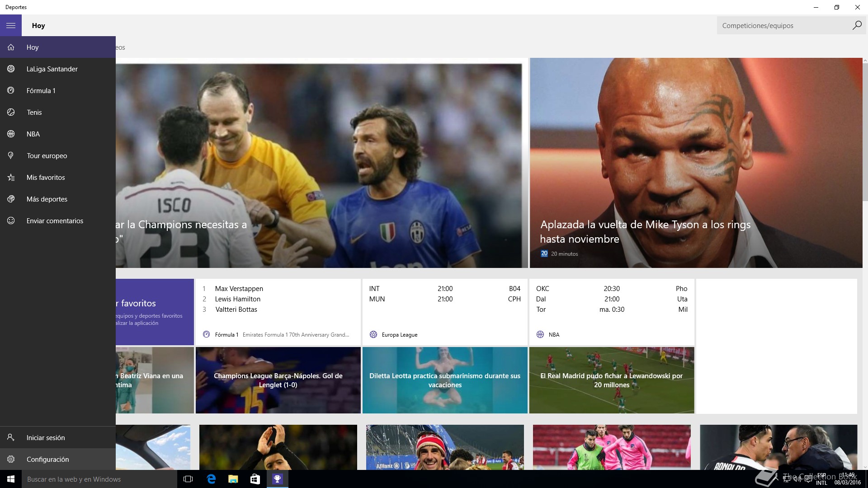Click the Competiciones/equipos search field
Viewport: 868px width, 488px height.
point(782,25)
